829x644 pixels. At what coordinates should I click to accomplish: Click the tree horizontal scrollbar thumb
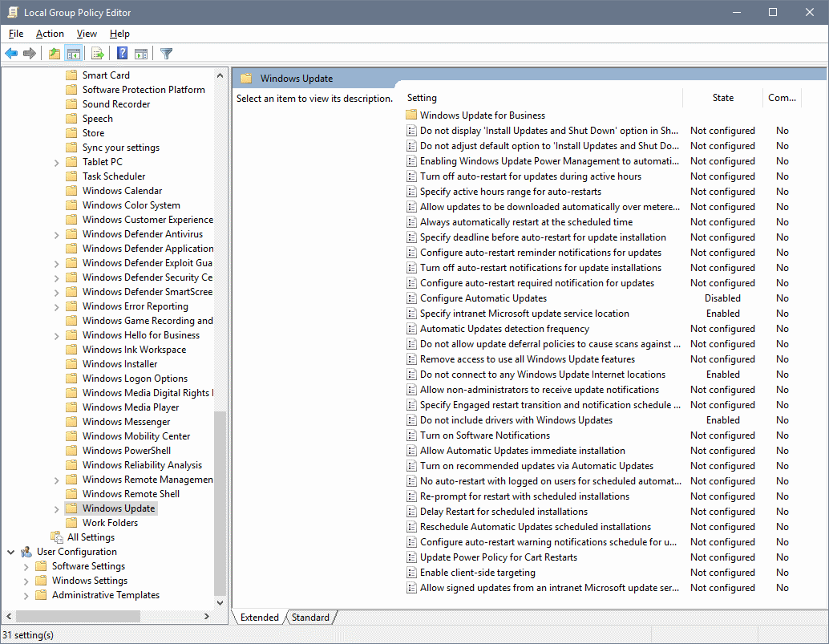(78, 617)
